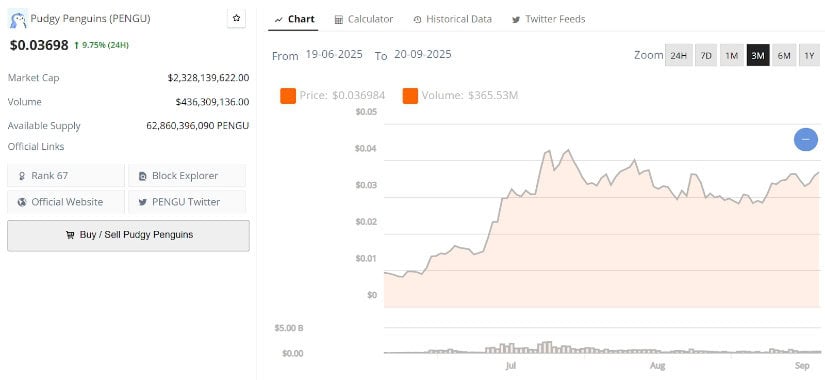The height and width of the screenshot is (380, 825).
Task: Select the 3M zoom range
Action: point(758,55)
